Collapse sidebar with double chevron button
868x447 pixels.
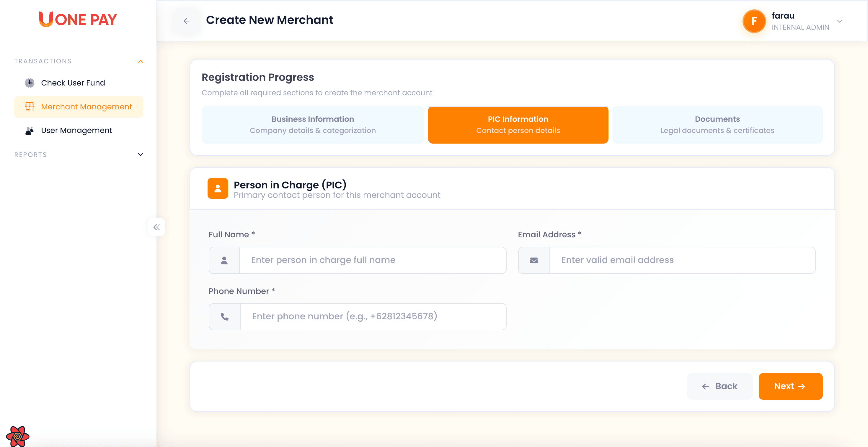coord(156,227)
